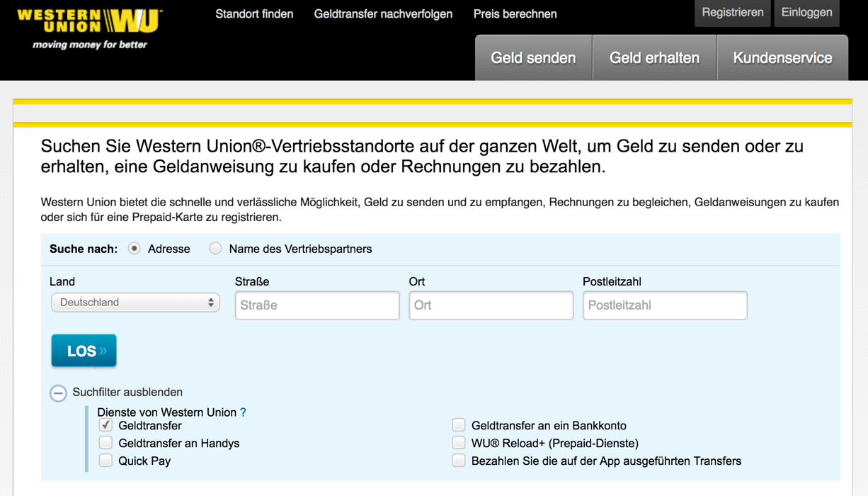Start the search with the LOS button
Screen dimensions: 868x496
tap(84, 351)
